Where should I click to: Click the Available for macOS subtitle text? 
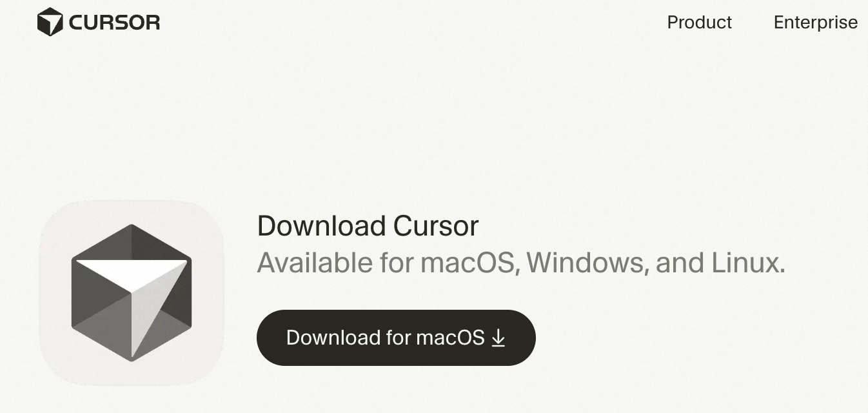point(521,263)
